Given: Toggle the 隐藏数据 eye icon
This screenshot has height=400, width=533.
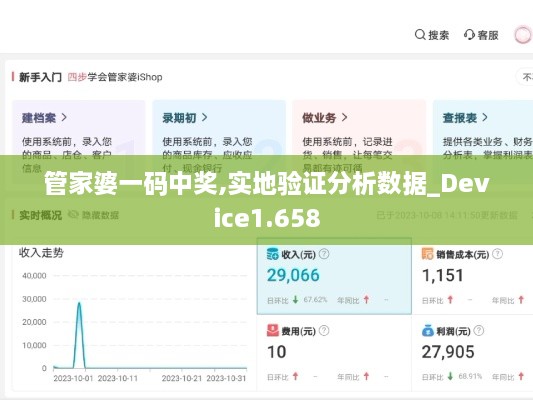Looking at the screenshot, I should pyautogui.click(x=73, y=215).
